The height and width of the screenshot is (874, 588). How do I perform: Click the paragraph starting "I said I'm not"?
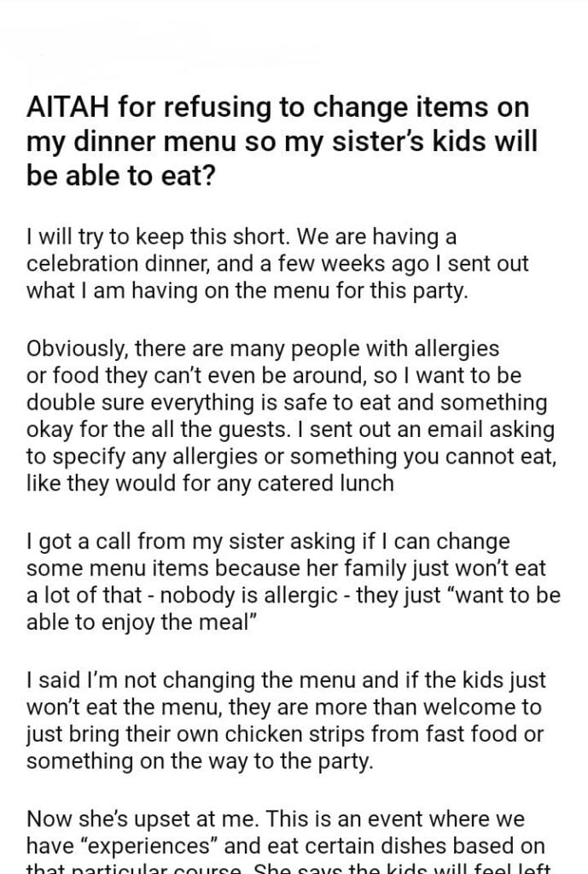(284, 720)
